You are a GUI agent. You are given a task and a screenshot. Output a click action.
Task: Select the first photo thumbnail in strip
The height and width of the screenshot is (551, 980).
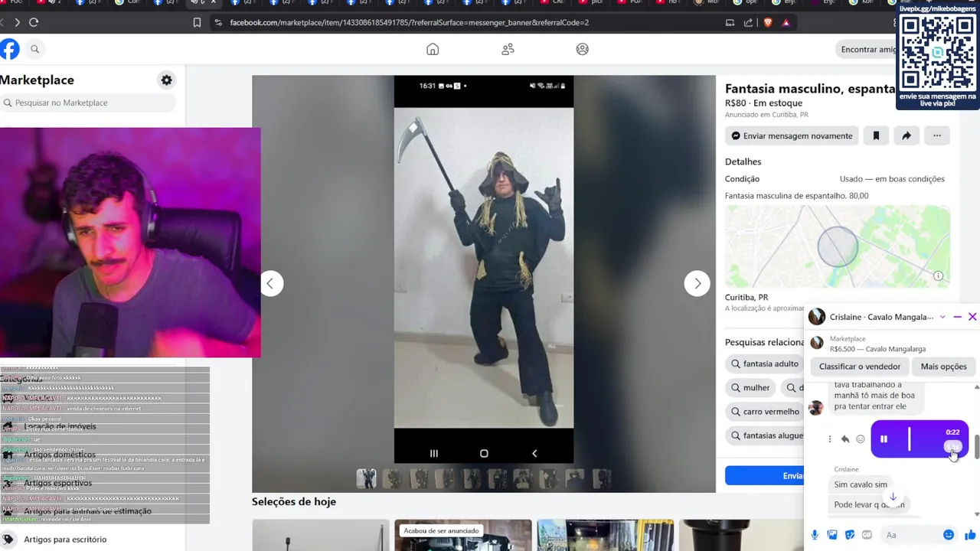[366, 478]
